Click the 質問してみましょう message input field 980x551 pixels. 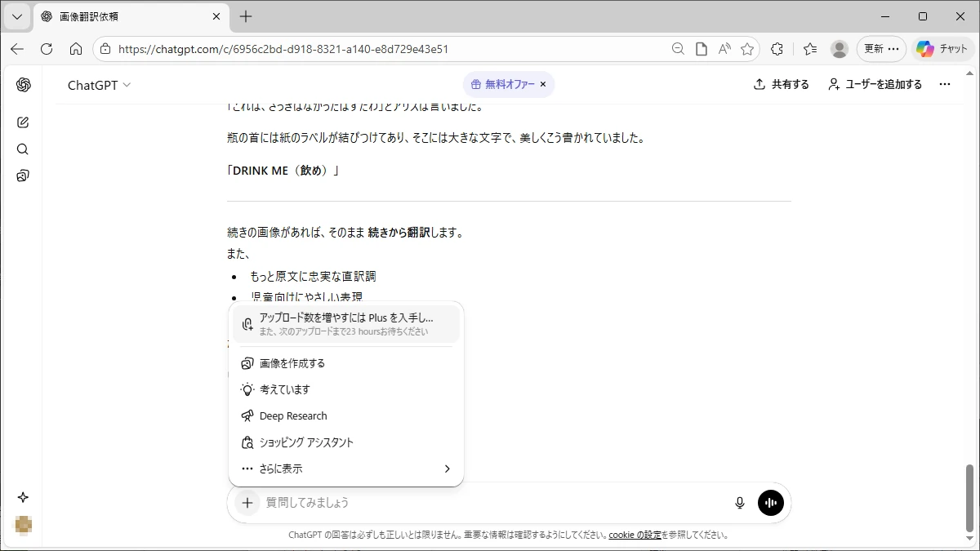490,503
